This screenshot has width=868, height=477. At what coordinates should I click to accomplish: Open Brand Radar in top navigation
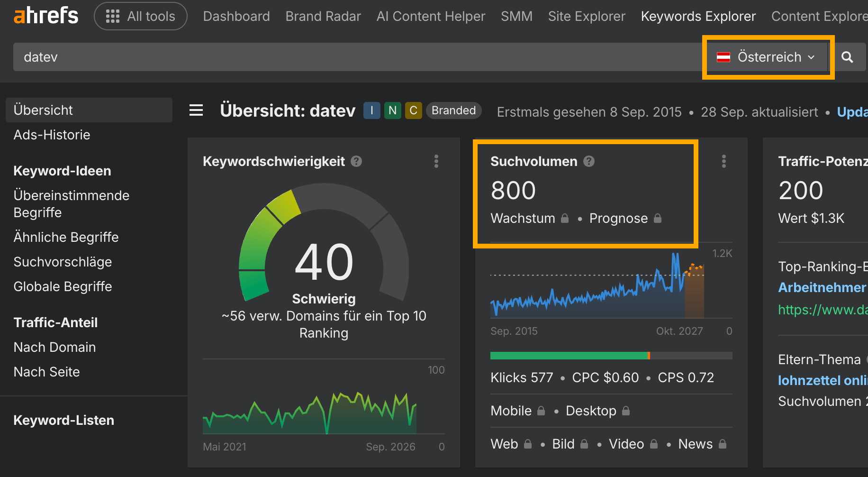[x=323, y=16]
